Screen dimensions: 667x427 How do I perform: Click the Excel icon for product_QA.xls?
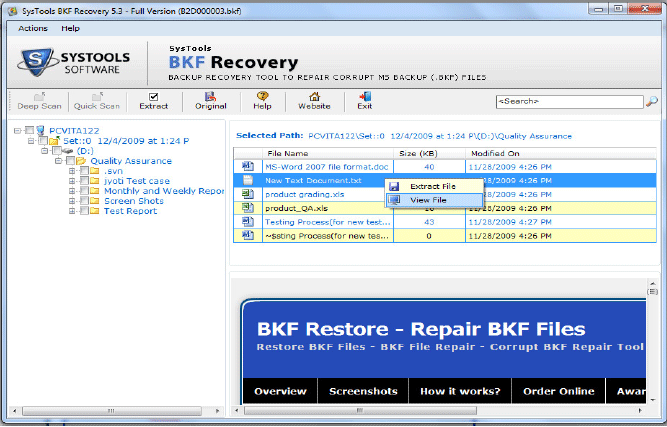point(248,208)
